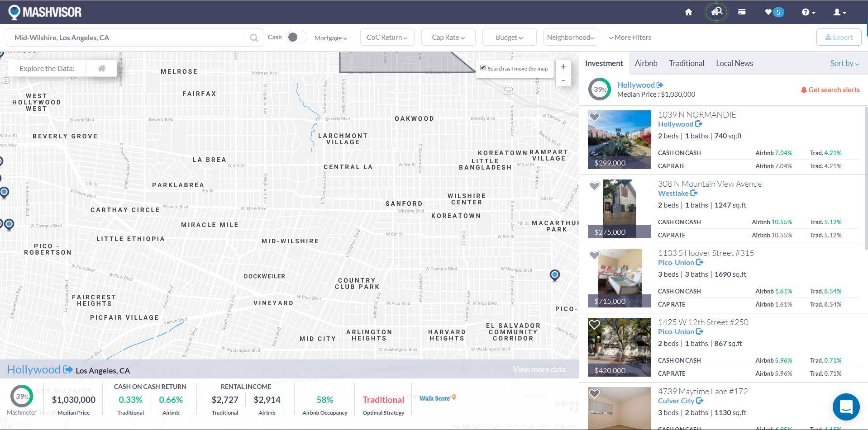Click map zoom in plus button

pyautogui.click(x=563, y=67)
